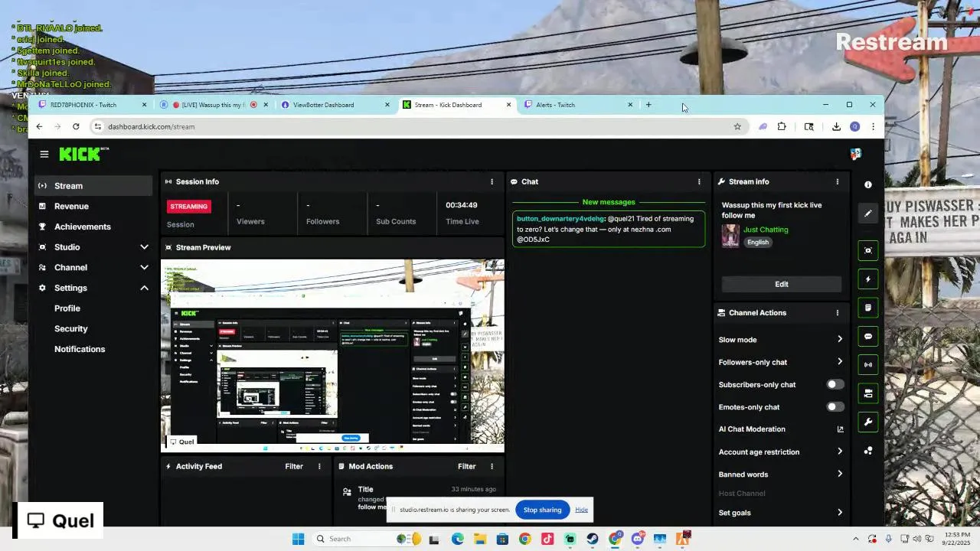
Task: Open AI Chat Moderation external link icon
Action: pyautogui.click(x=840, y=429)
